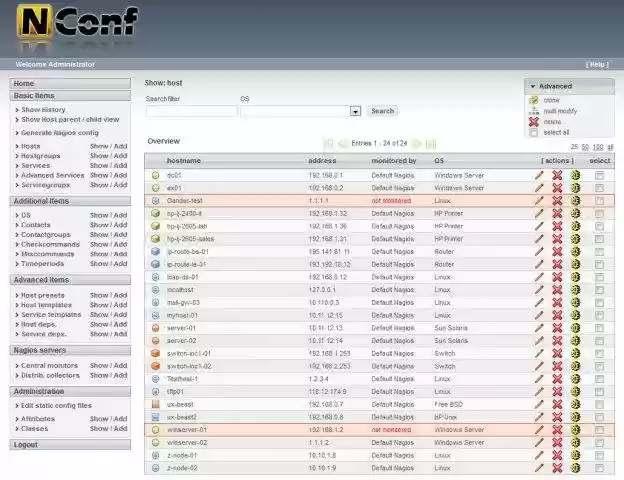This screenshot has width=624, height=480.
Task: Click Show History link
Action: point(43,109)
